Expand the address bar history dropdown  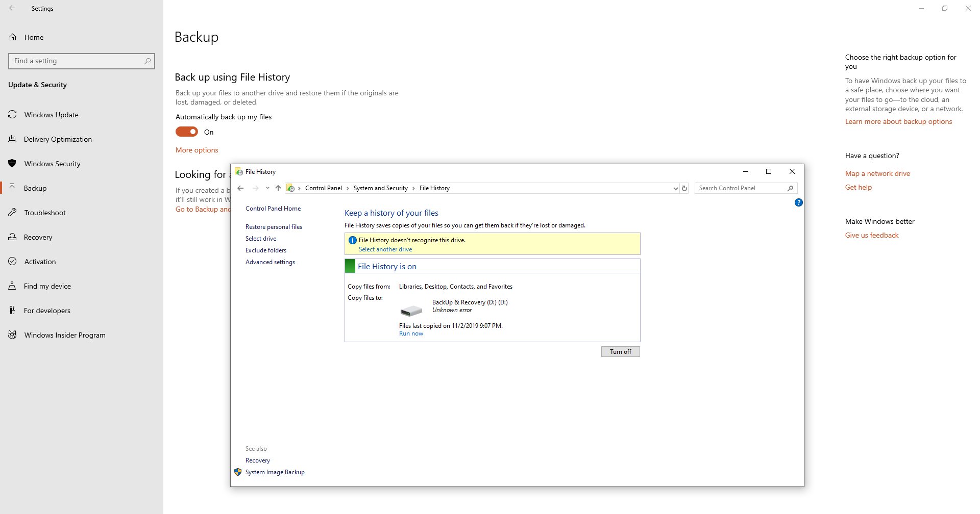coord(675,188)
